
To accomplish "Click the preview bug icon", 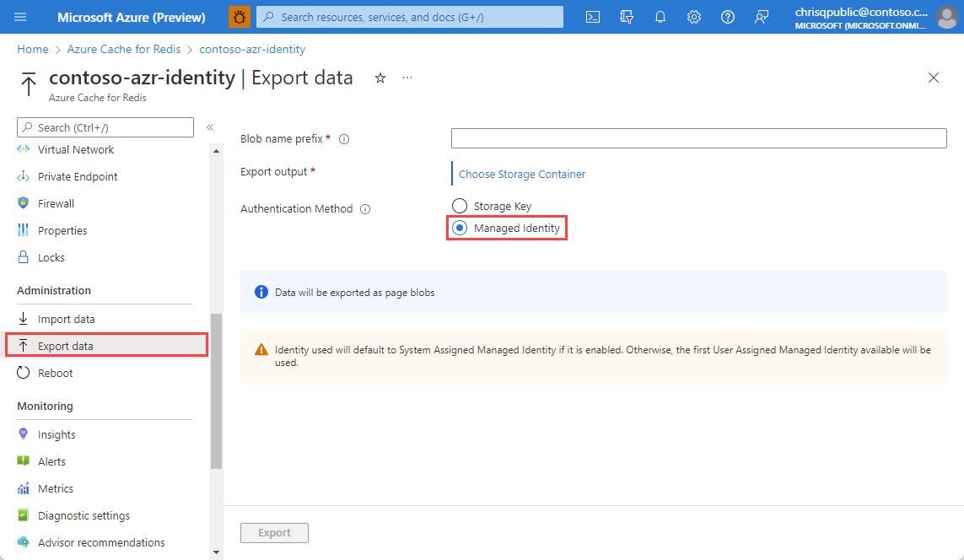I will pos(240,17).
